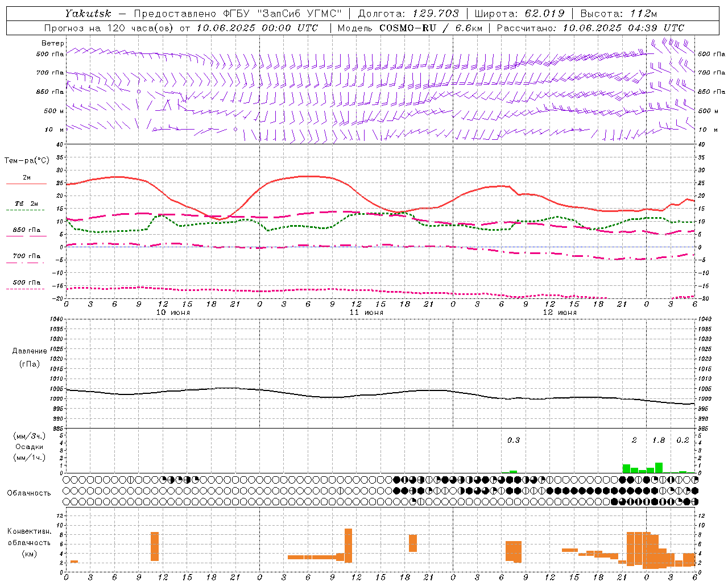
Task: Click the precipitation amount '1.8'
Action: (x=659, y=440)
